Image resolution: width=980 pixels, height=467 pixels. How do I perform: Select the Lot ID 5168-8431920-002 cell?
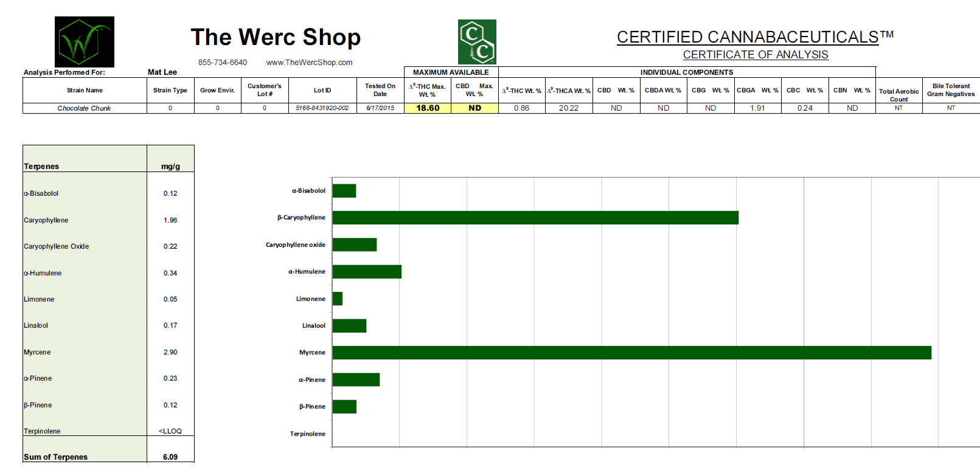(322, 108)
